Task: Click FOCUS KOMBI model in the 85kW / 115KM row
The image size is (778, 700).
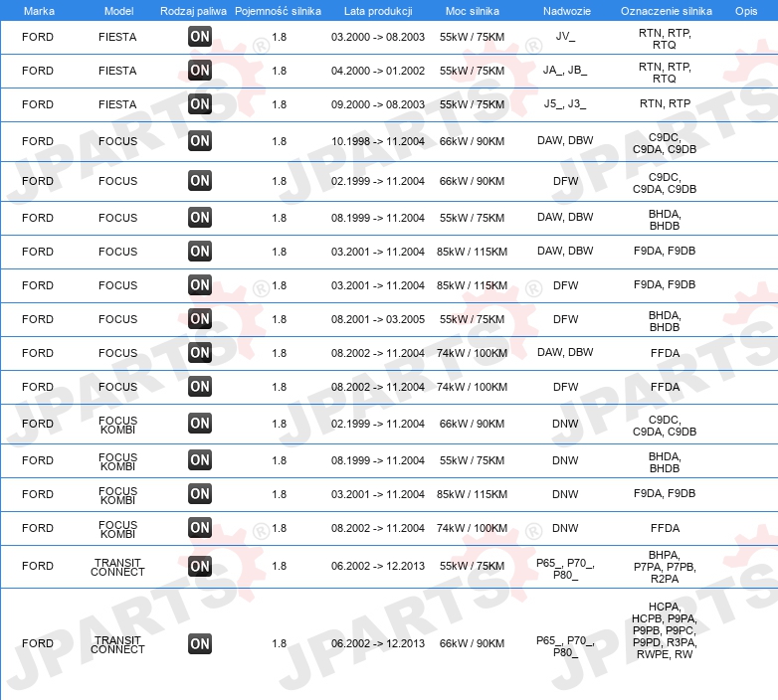Action: click(x=117, y=495)
